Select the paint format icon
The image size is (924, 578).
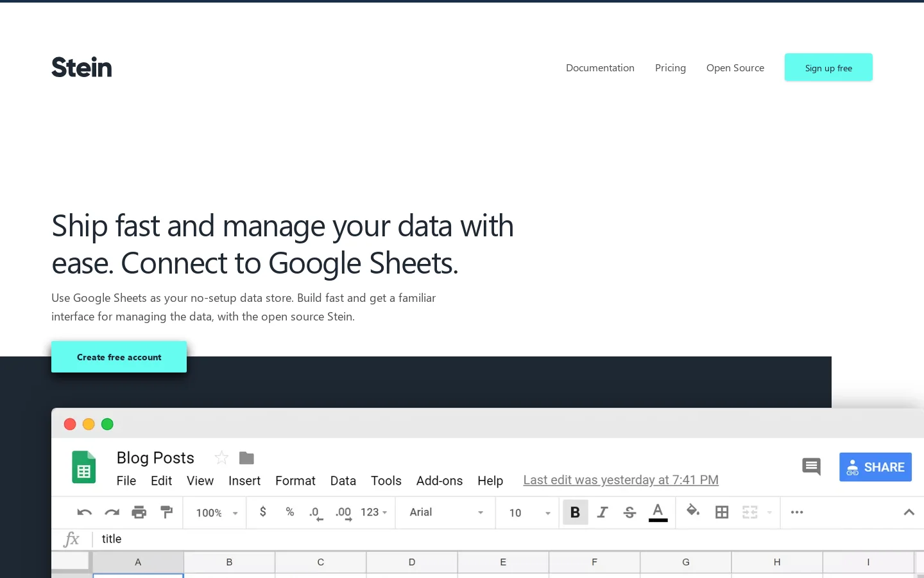[x=166, y=512]
